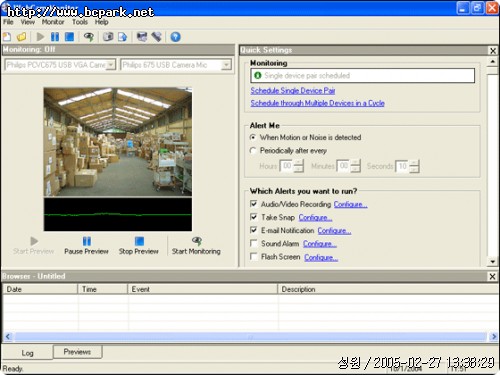Screen dimensions: 500x375
Task: Click the disabled Start Preview button
Action: [x=34, y=246]
